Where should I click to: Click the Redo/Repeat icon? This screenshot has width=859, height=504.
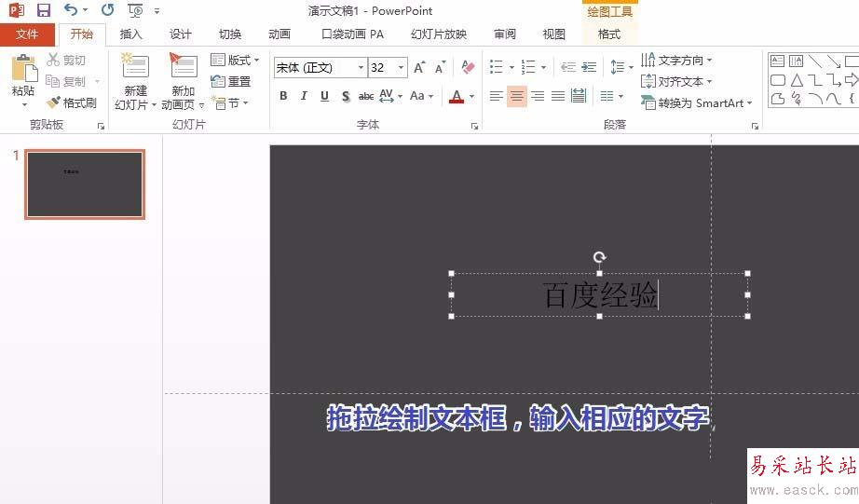coord(108,9)
